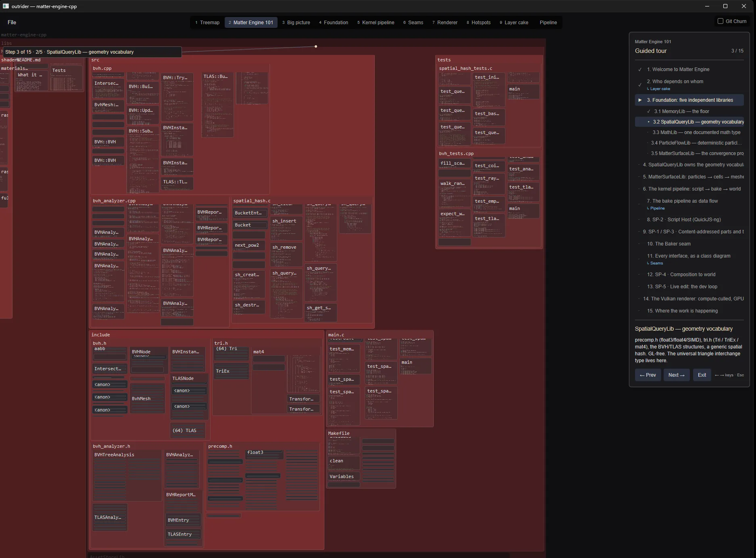Switch to the Treemap tab
This screenshot has height=558, width=756.
pos(207,23)
